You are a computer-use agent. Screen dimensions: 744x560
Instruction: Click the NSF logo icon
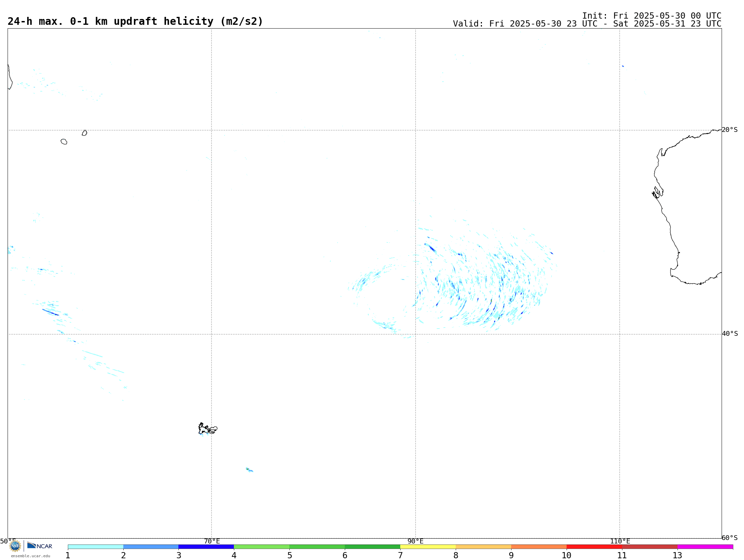15,546
